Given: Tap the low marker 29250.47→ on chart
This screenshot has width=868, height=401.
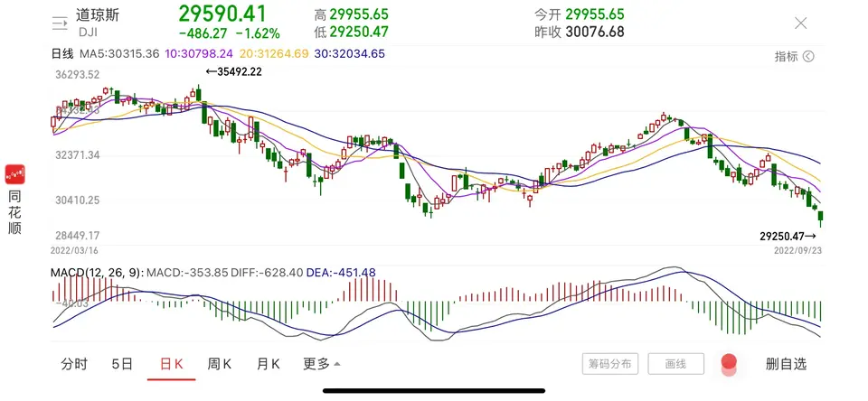Looking at the screenshot, I should [788, 237].
